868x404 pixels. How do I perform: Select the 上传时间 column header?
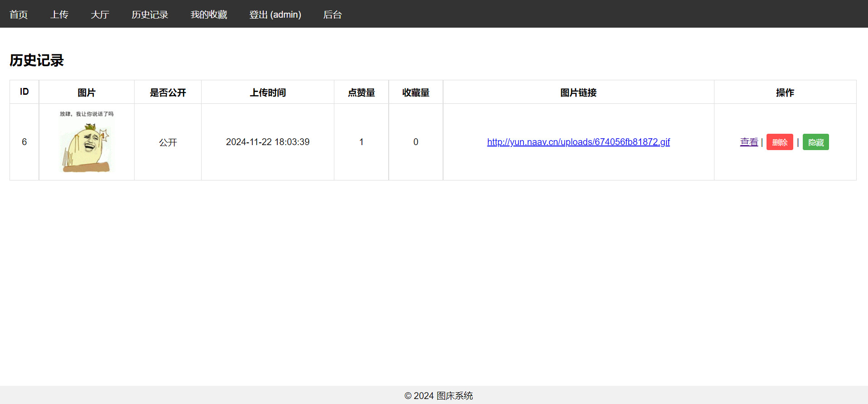268,92
